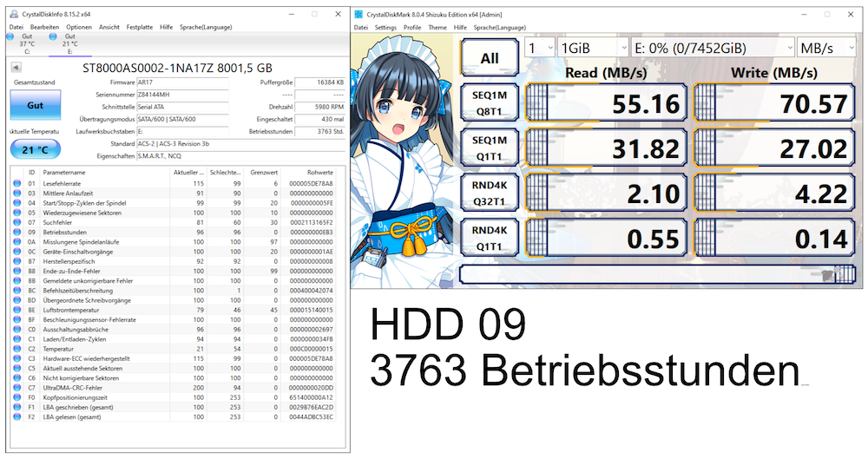The image size is (868, 459).
Task: Click RND4K Q1T1 write result 0.14
Action: tap(774, 238)
